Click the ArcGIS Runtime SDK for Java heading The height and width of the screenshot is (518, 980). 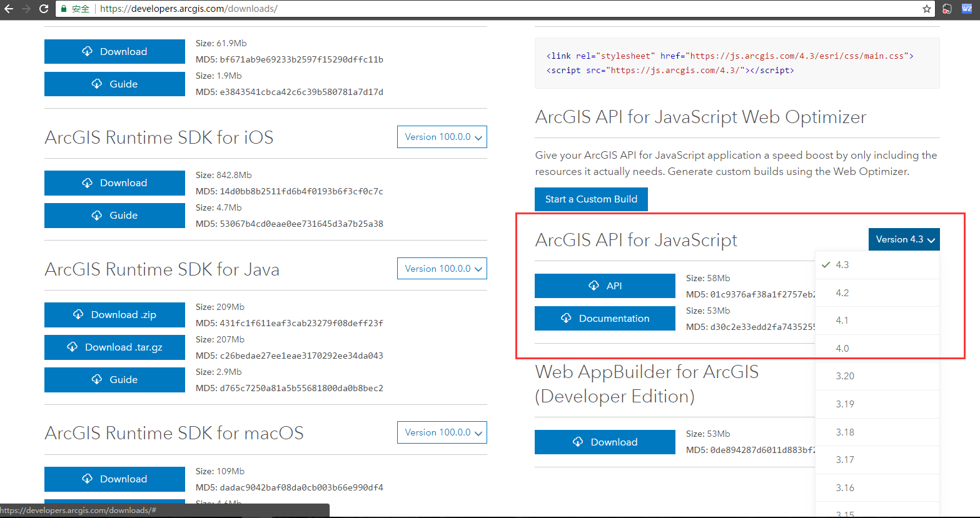[x=162, y=269]
